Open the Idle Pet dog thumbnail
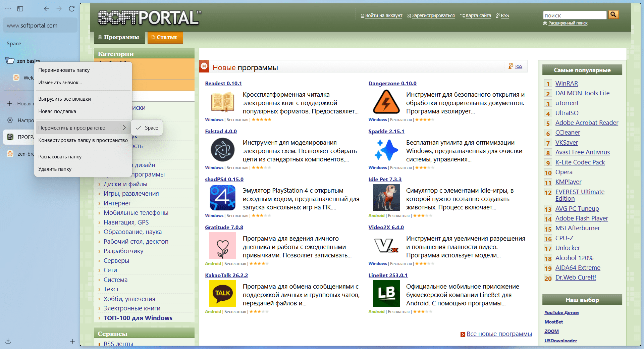The width and height of the screenshot is (644, 349). (386, 198)
